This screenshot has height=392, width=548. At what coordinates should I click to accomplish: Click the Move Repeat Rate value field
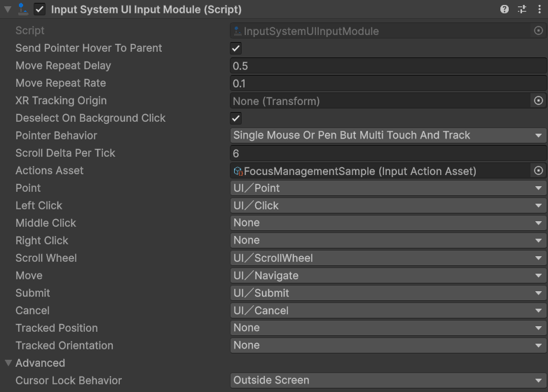point(388,83)
